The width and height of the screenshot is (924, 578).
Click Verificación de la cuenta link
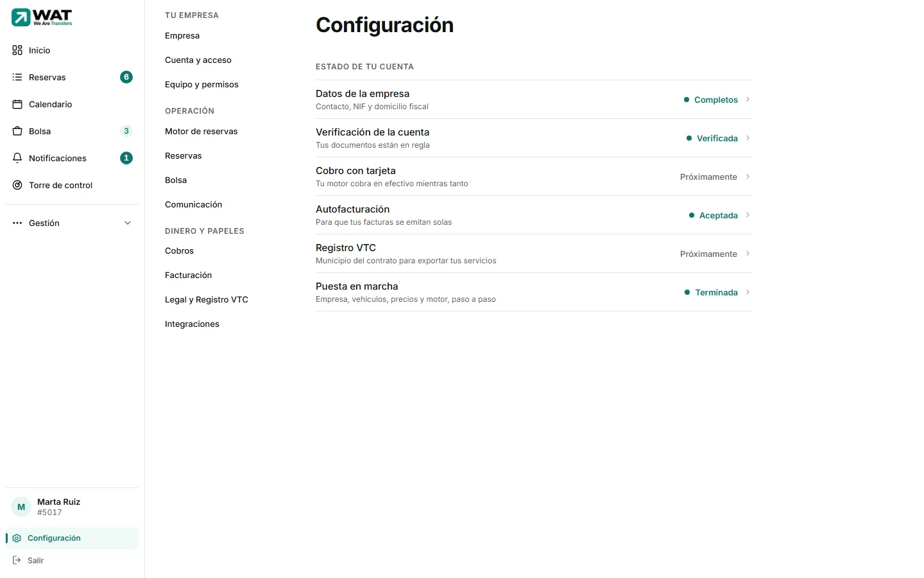pyautogui.click(x=373, y=132)
